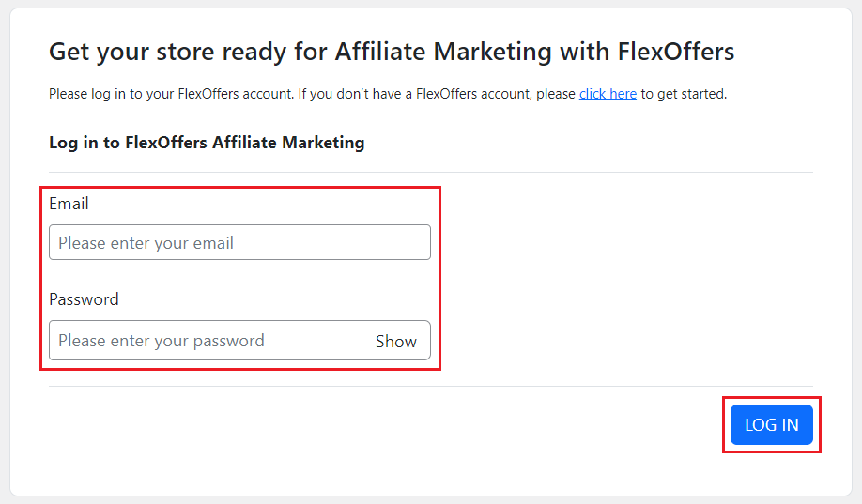Screen dimensions: 862x504
Task: Click the Password field label
Action: [84, 299]
